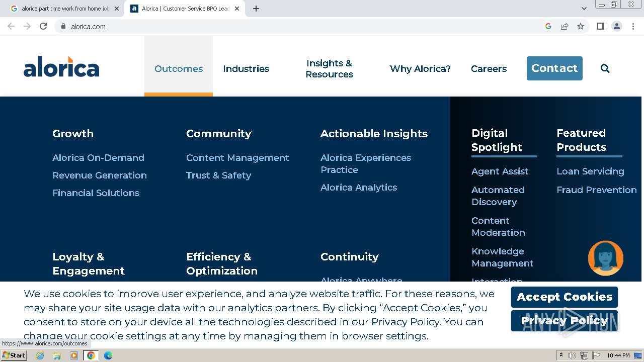Toggle the browser side panel
The image size is (644, 362).
(600, 26)
